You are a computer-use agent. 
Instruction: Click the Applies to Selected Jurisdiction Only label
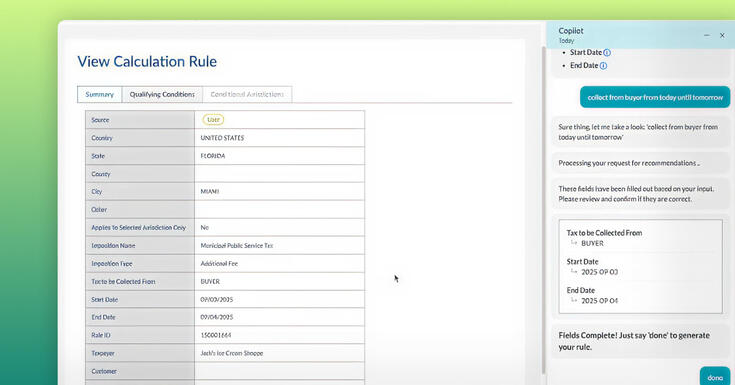[139, 227]
